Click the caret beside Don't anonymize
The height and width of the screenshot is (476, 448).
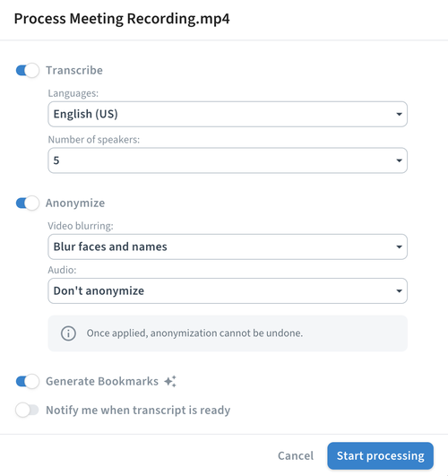coord(399,291)
